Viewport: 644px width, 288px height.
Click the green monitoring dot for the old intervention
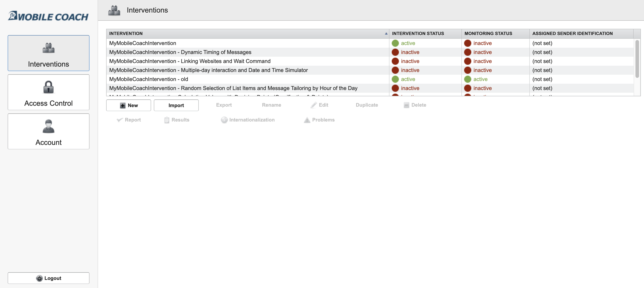click(467, 79)
